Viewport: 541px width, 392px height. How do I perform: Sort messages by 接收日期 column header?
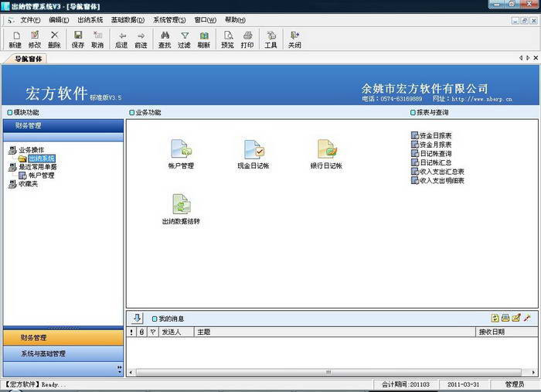click(x=506, y=332)
